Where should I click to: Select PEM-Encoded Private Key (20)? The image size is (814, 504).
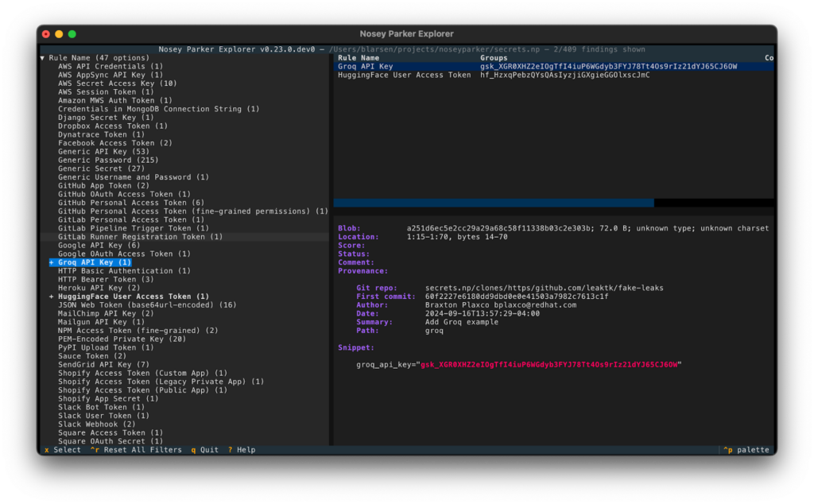[x=122, y=339]
